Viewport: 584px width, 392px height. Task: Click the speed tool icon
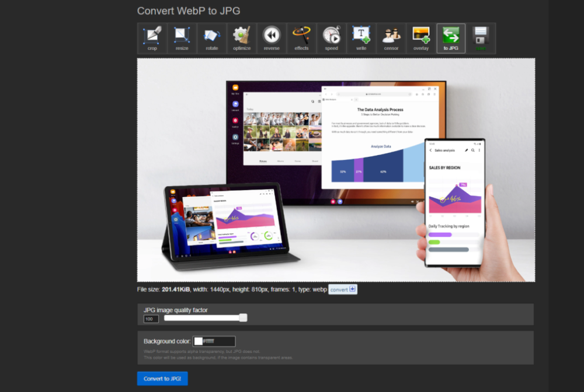pyautogui.click(x=331, y=38)
